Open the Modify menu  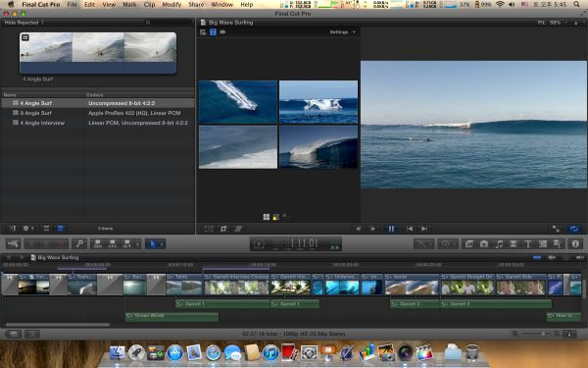point(171,5)
